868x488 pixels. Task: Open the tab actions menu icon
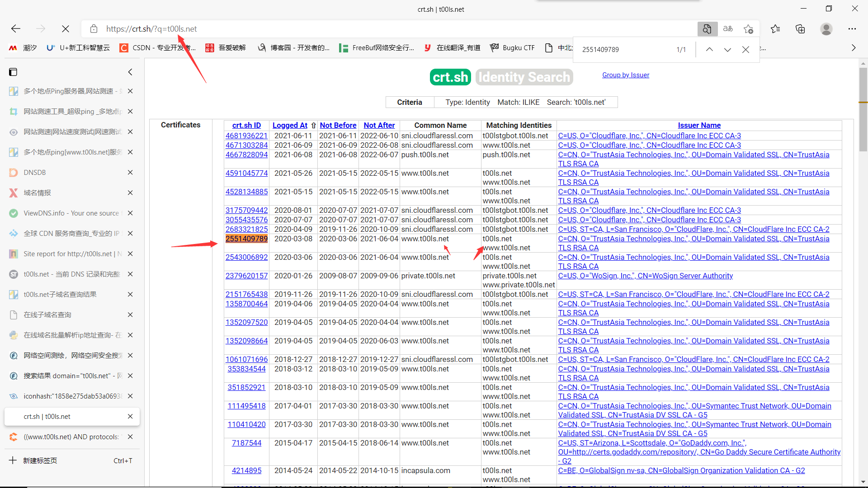point(13,72)
